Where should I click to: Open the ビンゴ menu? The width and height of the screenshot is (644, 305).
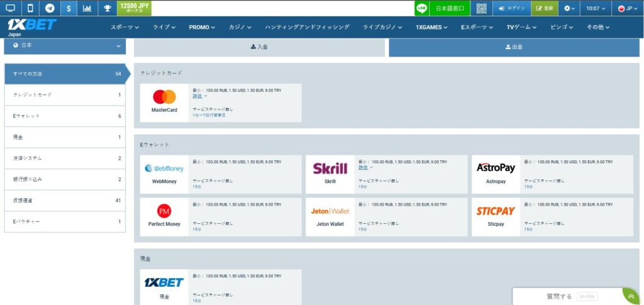562,27
